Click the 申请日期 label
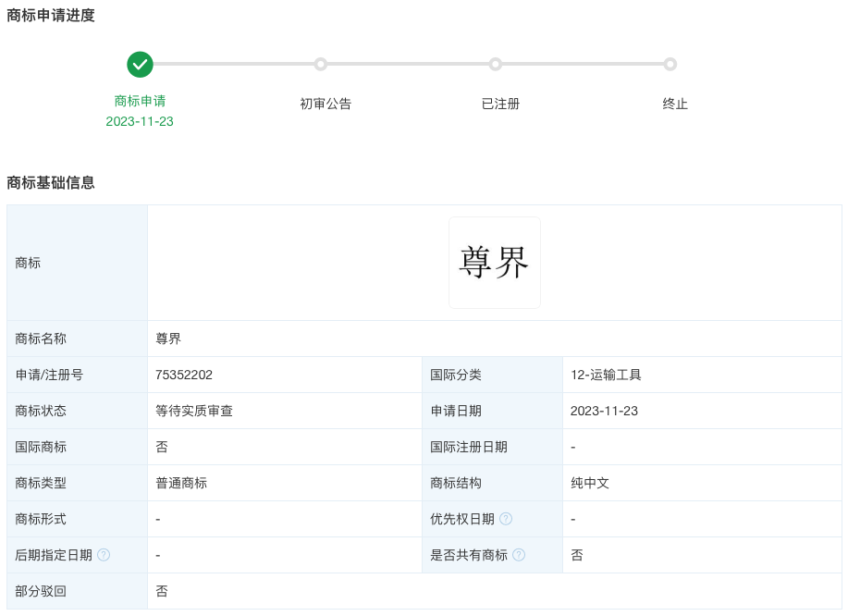848x616 pixels. (x=456, y=411)
